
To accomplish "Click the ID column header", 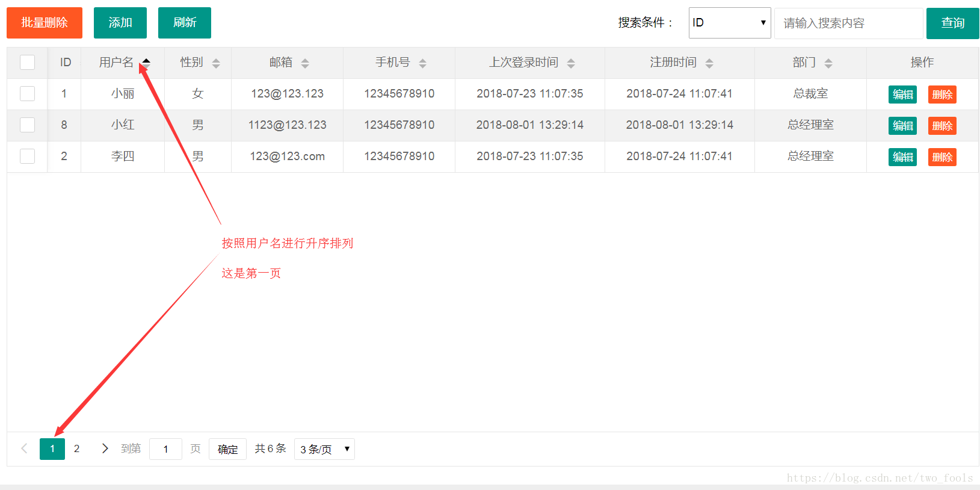I will pos(66,62).
